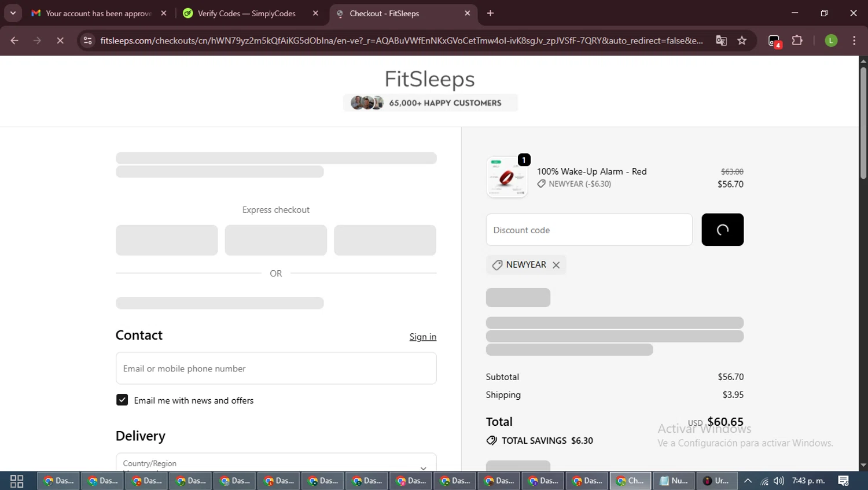Click the taskbar clock 7:43 p. m.
Image resolution: width=868 pixels, height=490 pixels.
(808, 481)
